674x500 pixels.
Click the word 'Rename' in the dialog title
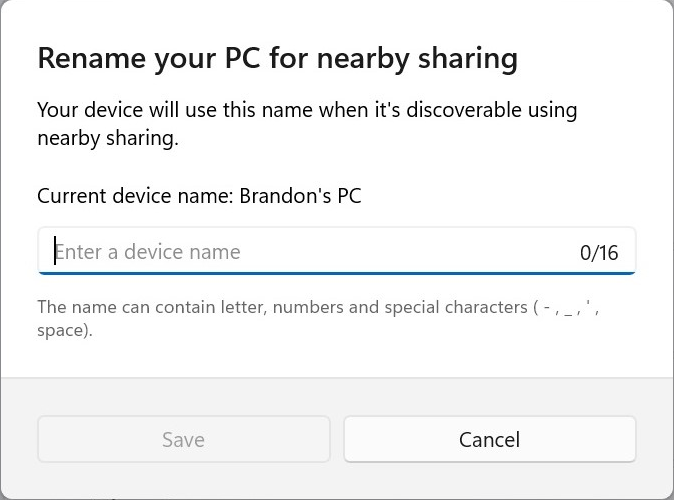pos(92,58)
